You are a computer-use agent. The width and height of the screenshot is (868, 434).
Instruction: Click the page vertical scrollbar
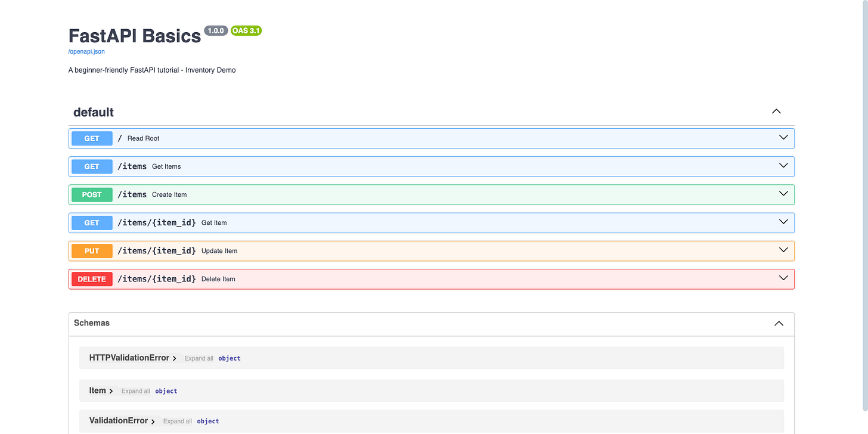point(864,206)
